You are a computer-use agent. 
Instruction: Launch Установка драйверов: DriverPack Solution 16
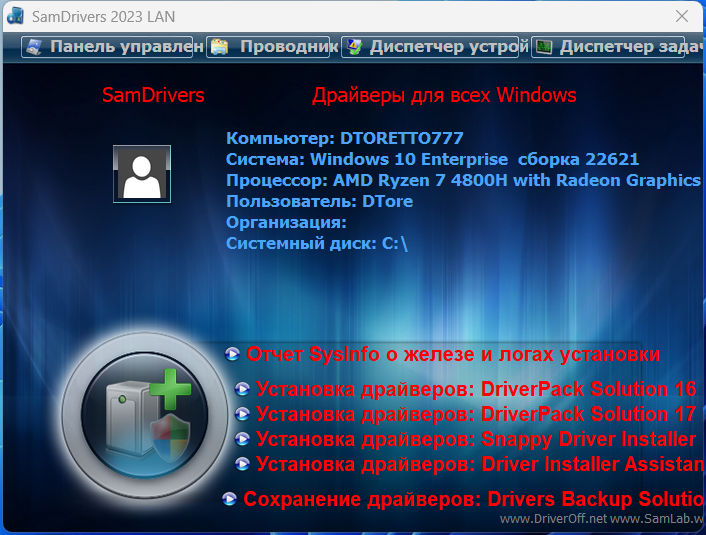(x=476, y=389)
